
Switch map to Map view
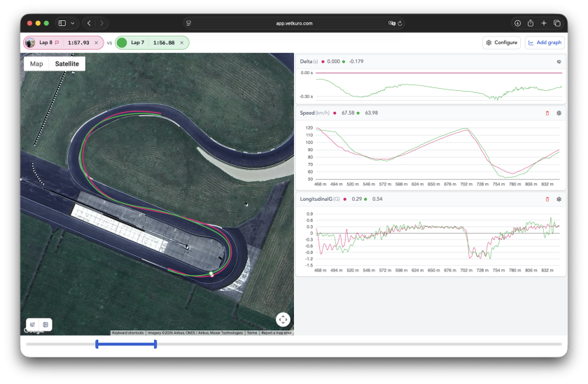pos(36,64)
